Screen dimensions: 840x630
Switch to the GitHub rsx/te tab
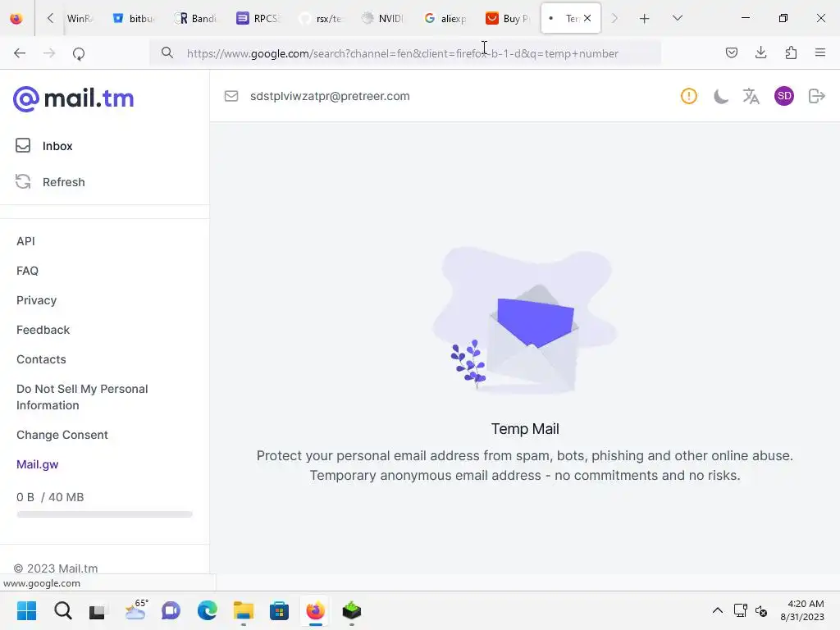click(321, 18)
